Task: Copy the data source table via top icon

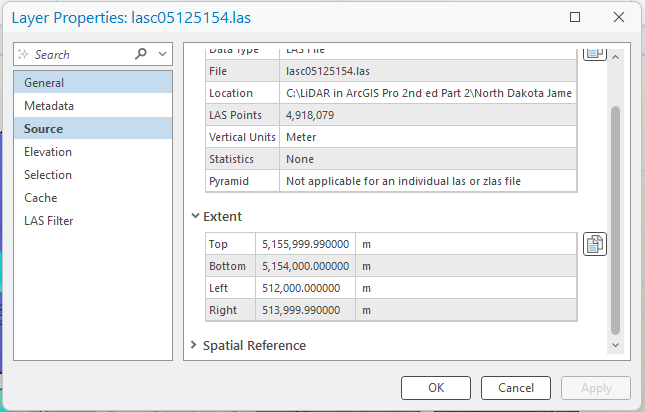Action: 594,54
